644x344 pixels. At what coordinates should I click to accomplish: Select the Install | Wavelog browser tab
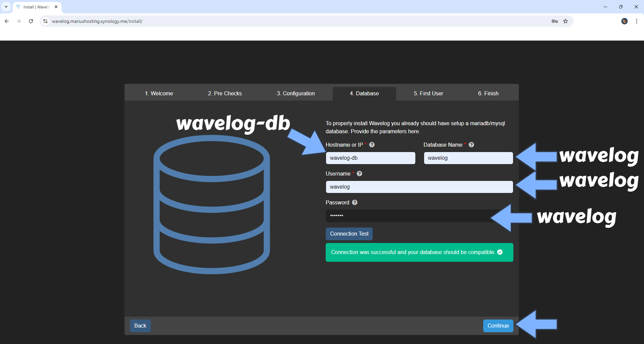[x=37, y=7]
